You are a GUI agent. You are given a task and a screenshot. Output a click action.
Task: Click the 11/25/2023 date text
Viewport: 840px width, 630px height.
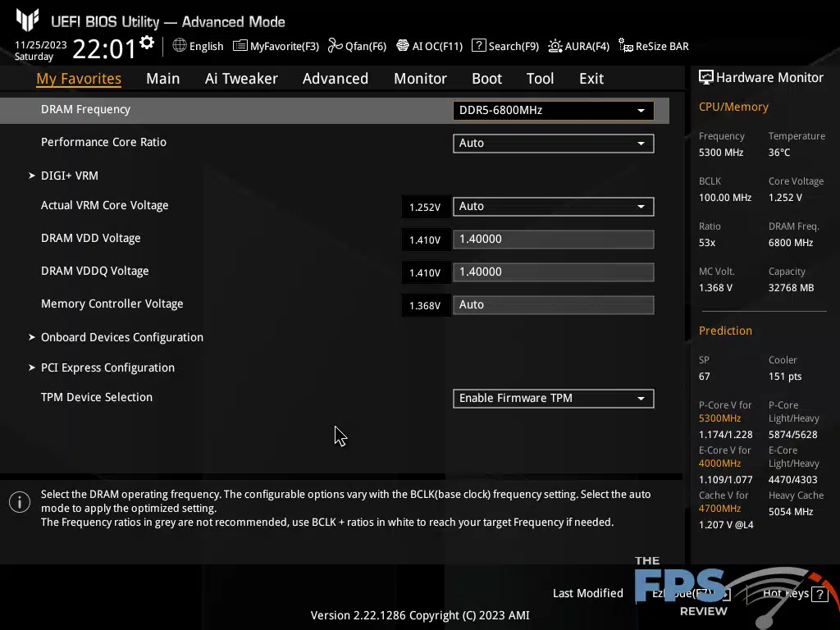41,45
